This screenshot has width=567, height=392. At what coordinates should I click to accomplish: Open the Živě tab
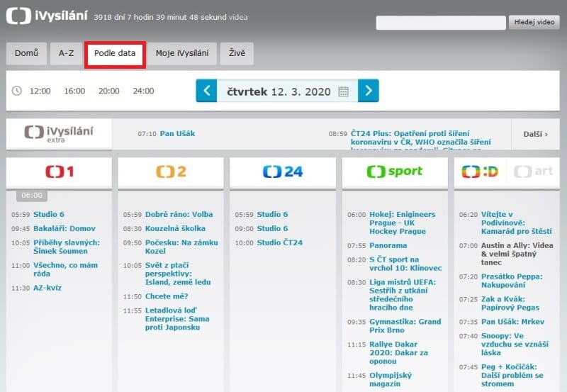237,54
